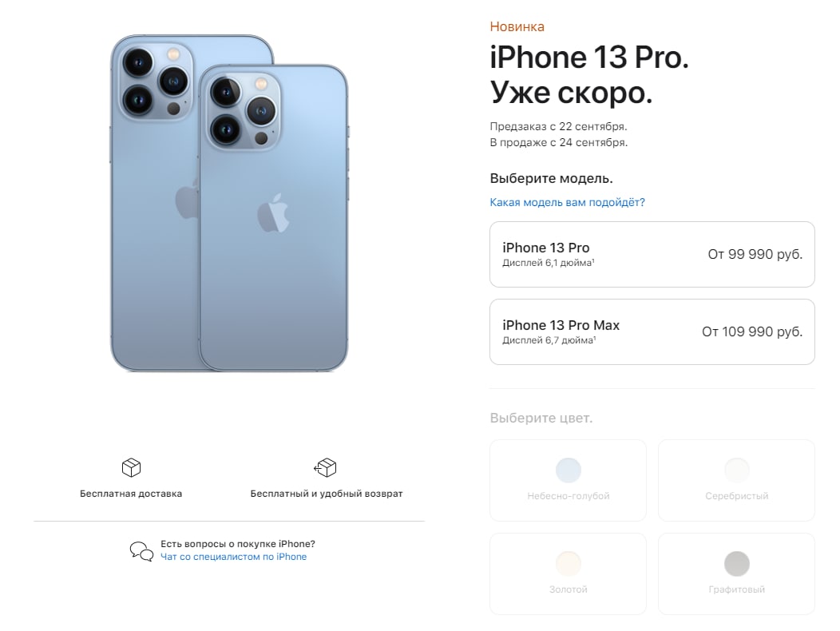
Task: Click the 'От 99 990 руб.' price
Action: click(755, 254)
